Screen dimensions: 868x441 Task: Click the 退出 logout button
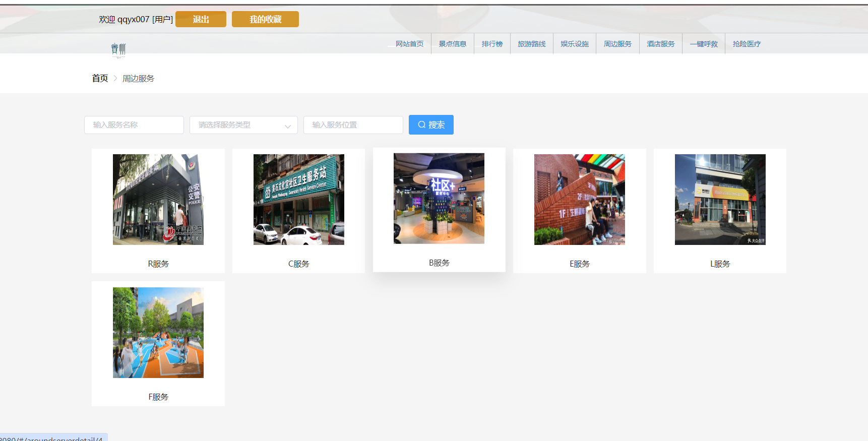pos(201,19)
